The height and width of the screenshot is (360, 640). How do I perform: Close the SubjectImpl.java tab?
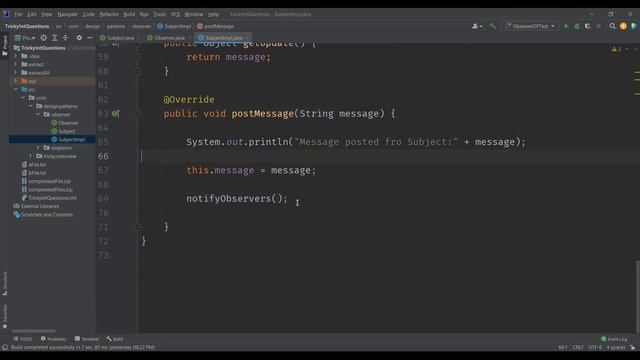tap(247, 38)
